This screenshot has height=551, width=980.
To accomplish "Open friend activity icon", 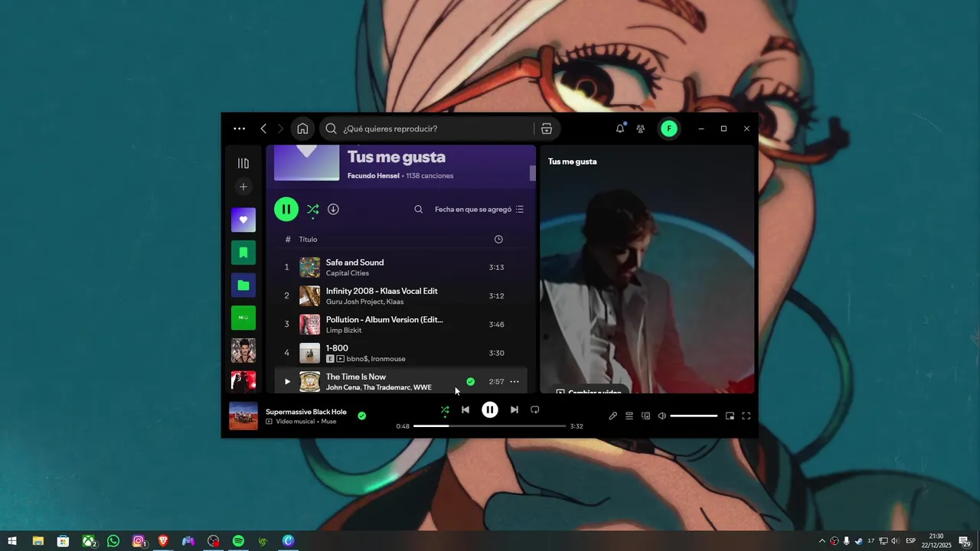I will 641,129.
